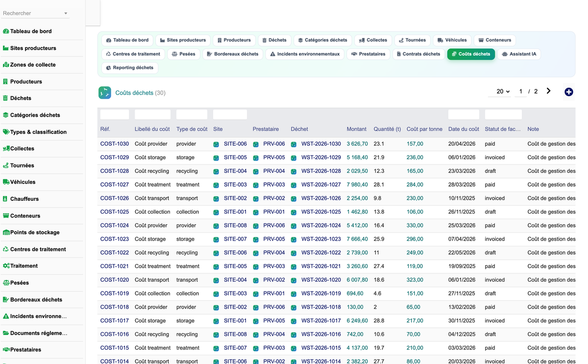
Task: Click the Type de coût filter field
Action: (192, 115)
